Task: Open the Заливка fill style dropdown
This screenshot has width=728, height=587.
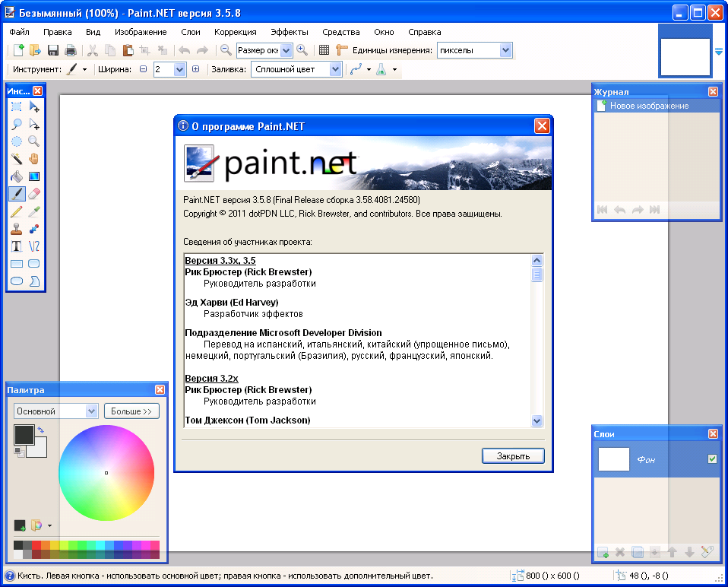Action: click(335, 69)
